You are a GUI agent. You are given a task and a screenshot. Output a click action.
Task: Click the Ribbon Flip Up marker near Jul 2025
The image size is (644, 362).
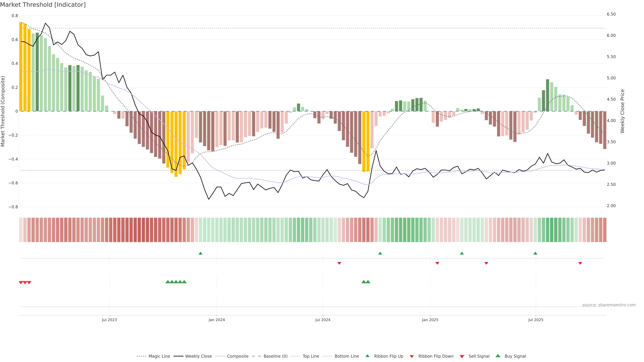(535, 253)
